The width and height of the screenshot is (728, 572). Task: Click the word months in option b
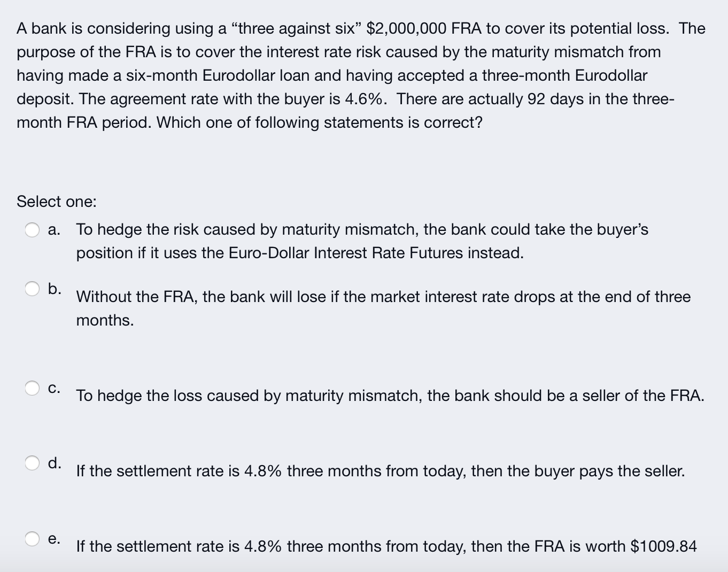(104, 321)
